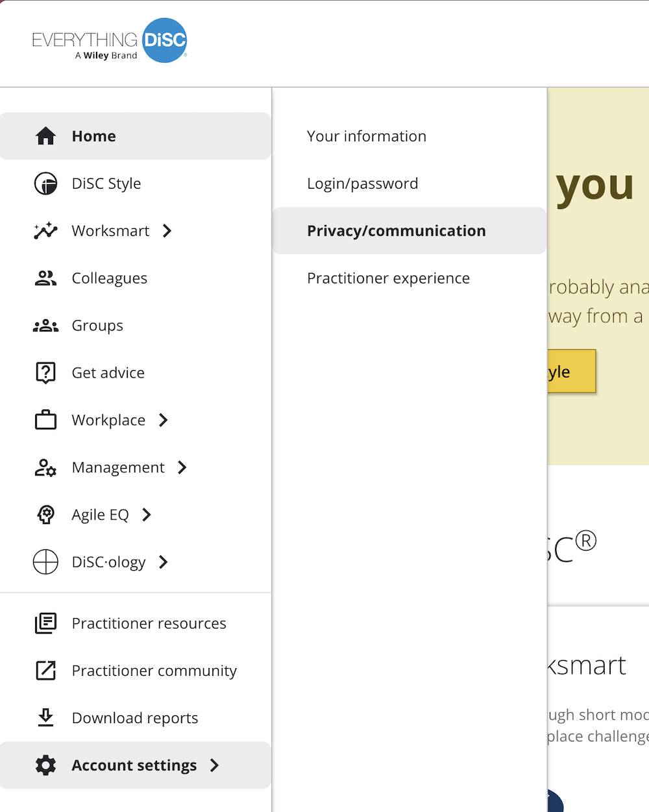Expand the Agile EQ submenu chevron

pyautogui.click(x=147, y=515)
